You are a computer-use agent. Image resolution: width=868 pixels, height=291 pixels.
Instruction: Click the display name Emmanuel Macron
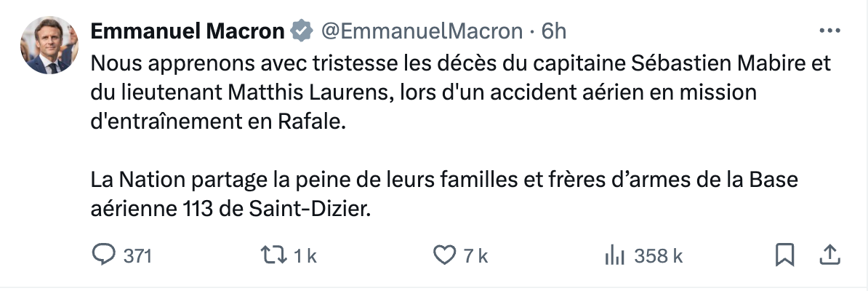[x=188, y=31]
